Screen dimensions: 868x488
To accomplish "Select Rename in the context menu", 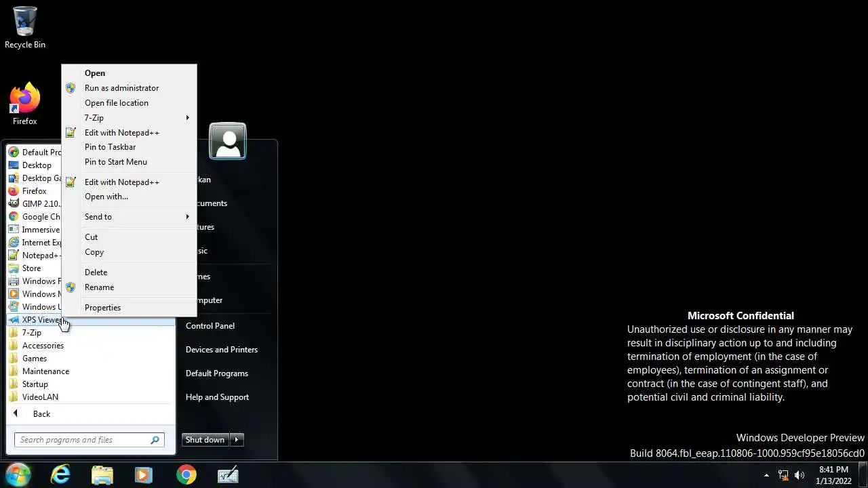I will click(129, 287).
